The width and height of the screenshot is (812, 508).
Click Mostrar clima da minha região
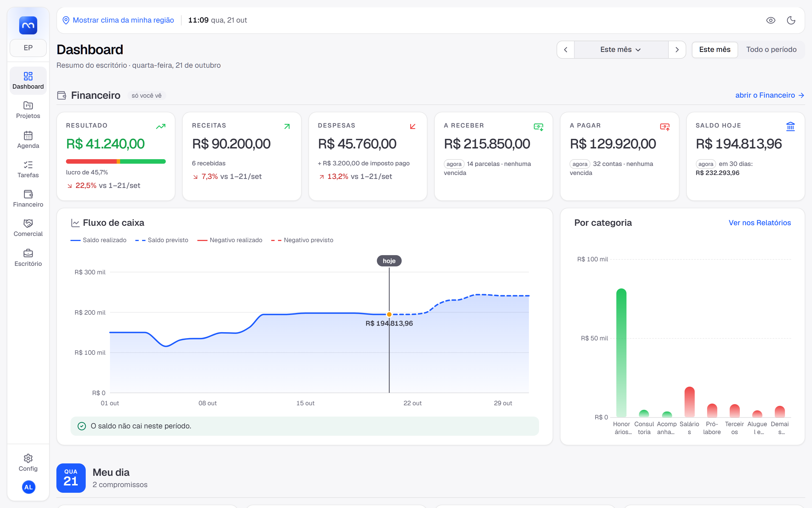(118, 20)
